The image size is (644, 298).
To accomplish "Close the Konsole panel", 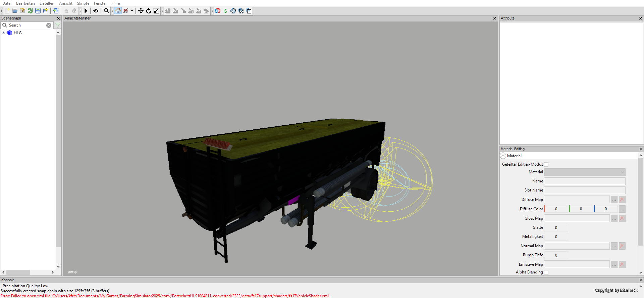I will click(x=640, y=280).
